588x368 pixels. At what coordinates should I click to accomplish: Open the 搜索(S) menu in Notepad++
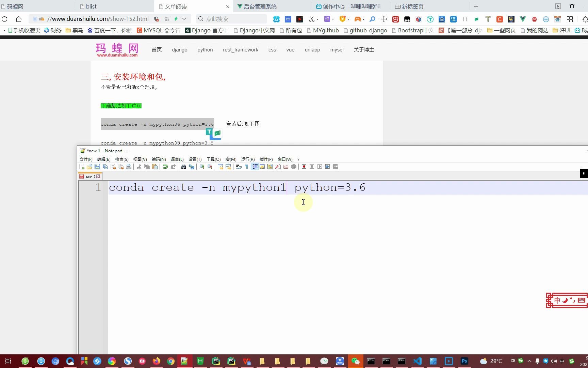pyautogui.click(x=122, y=159)
